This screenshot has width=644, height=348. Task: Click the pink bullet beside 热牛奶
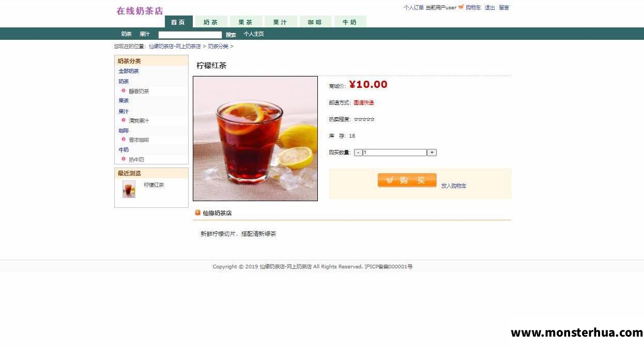[x=124, y=159]
